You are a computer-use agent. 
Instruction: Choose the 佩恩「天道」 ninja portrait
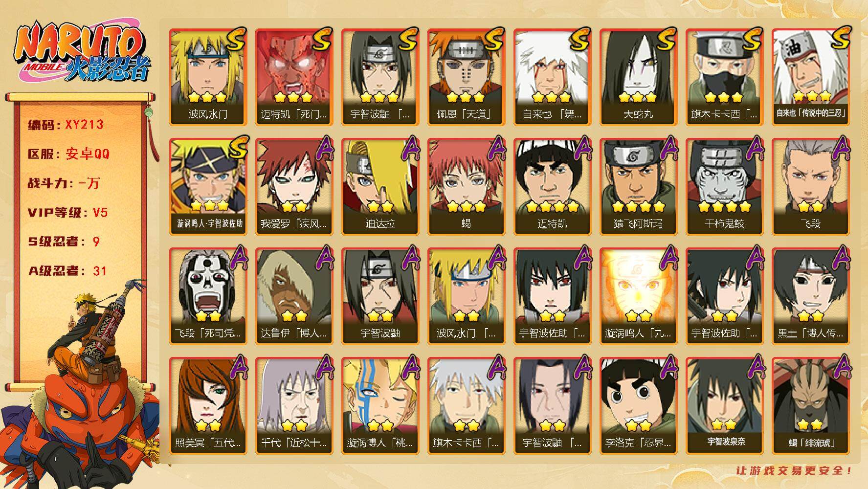coord(466,77)
